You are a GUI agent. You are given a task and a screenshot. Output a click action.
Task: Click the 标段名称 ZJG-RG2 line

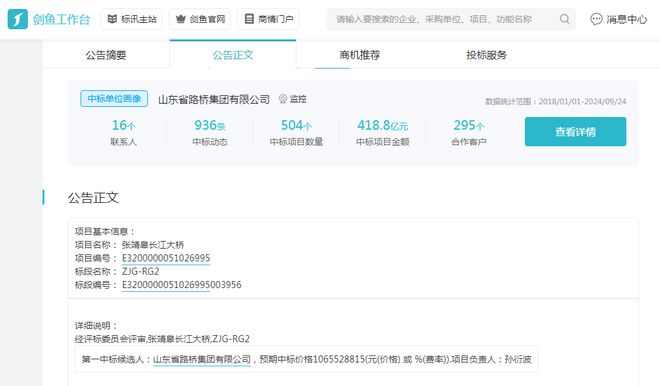pyautogui.click(x=117, y=272)
